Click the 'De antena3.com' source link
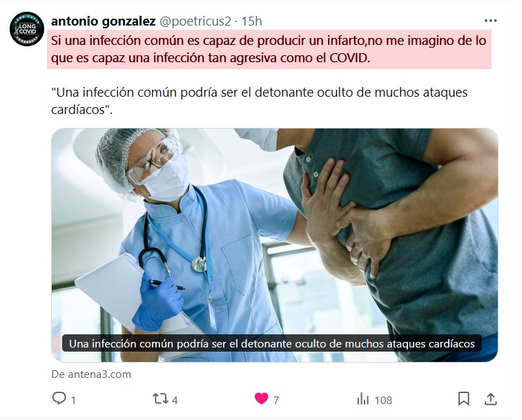 tap(91, 374)
